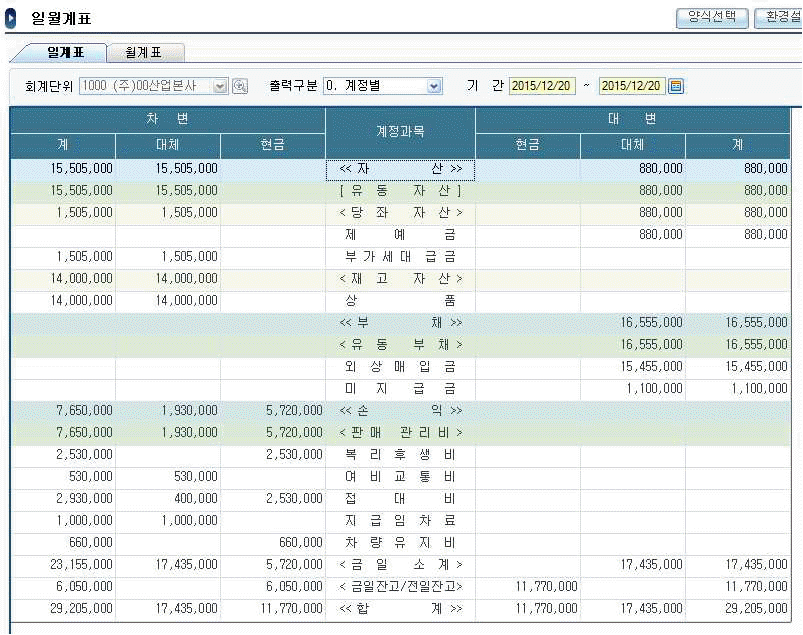Open the 출력구분 계정별 dropdown

[x=434, y=86]
